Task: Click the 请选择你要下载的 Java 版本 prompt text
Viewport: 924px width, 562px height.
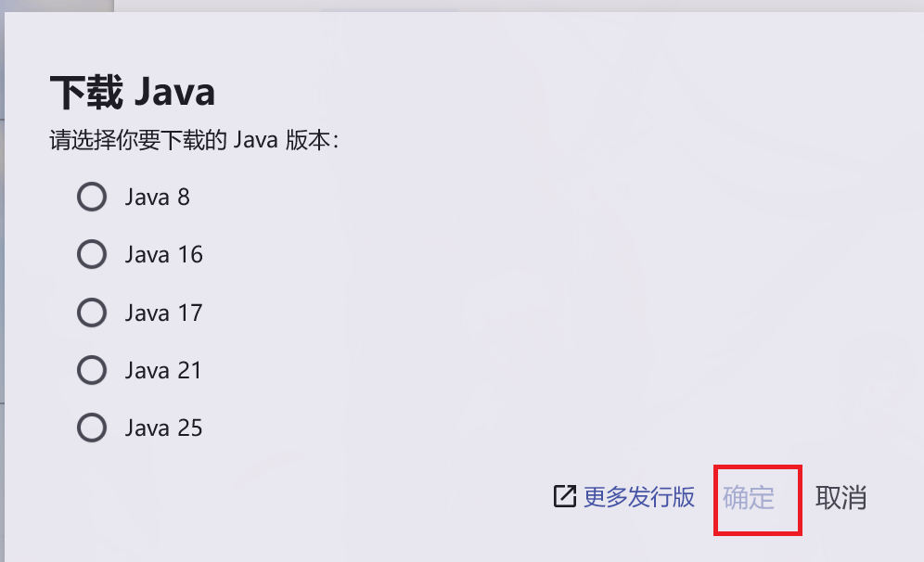Action: [x=194, y=141]
